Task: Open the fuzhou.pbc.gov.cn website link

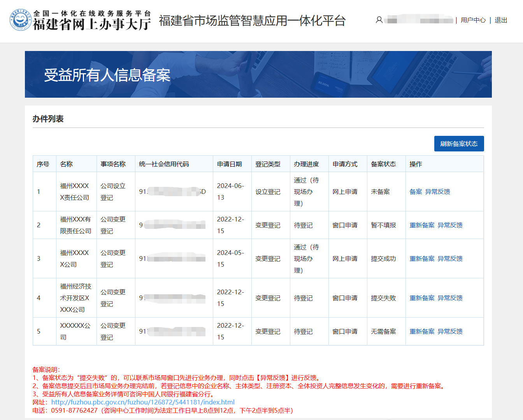Action: click(142, 402)
